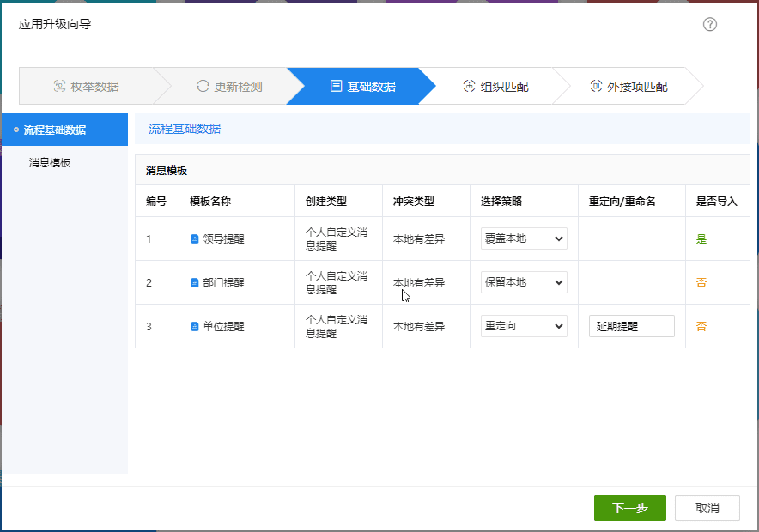Click the 外接项匹配 step icon

tap(596, 86)
